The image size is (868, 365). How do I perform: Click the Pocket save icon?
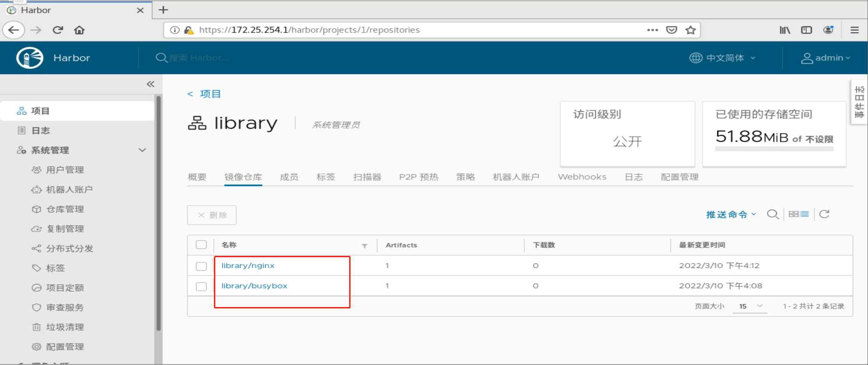[672, 30]
